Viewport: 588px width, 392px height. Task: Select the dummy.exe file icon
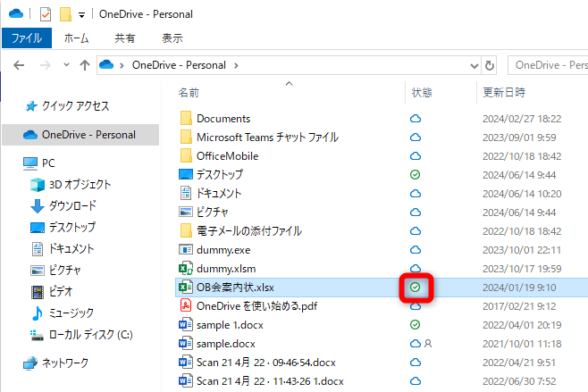pos(186,250)
